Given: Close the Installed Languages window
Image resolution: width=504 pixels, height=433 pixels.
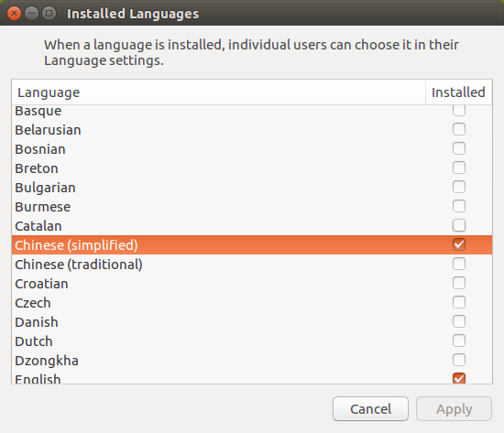Looking at the screenshot, I should 14,14.
